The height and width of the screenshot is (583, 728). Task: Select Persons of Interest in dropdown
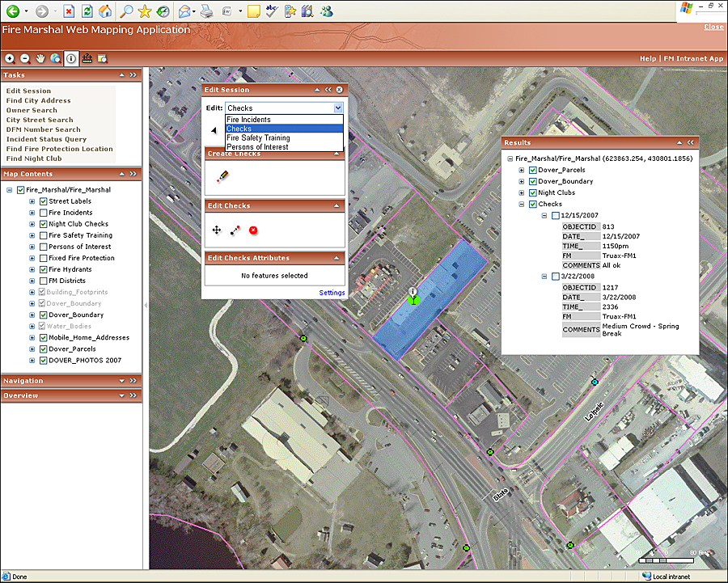click(x=257, y=147)
